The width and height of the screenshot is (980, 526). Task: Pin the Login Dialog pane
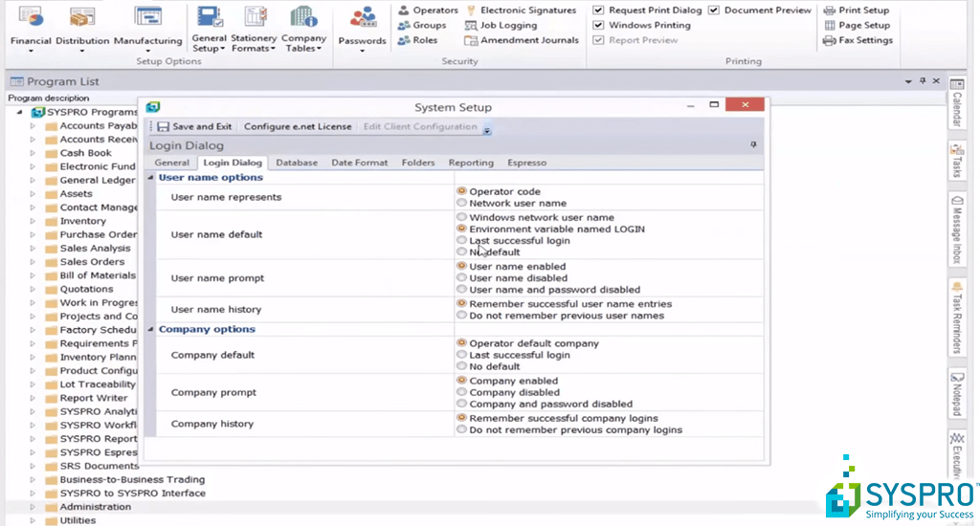tap(753, 145)
